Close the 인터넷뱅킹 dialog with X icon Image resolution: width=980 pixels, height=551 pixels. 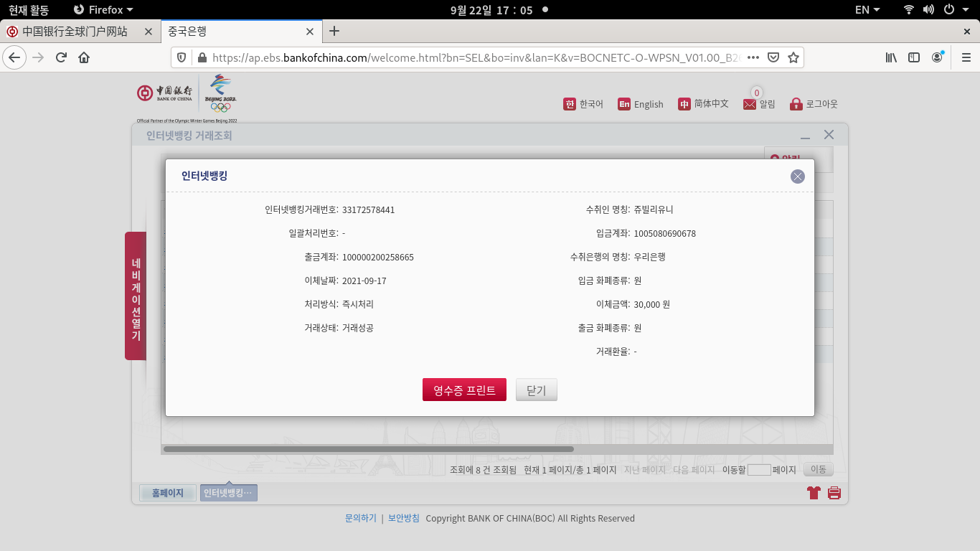[797, 176]
